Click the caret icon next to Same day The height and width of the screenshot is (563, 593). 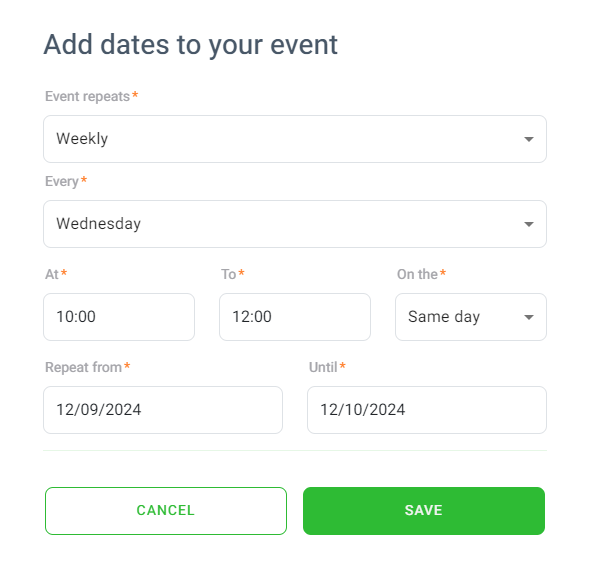529,317
